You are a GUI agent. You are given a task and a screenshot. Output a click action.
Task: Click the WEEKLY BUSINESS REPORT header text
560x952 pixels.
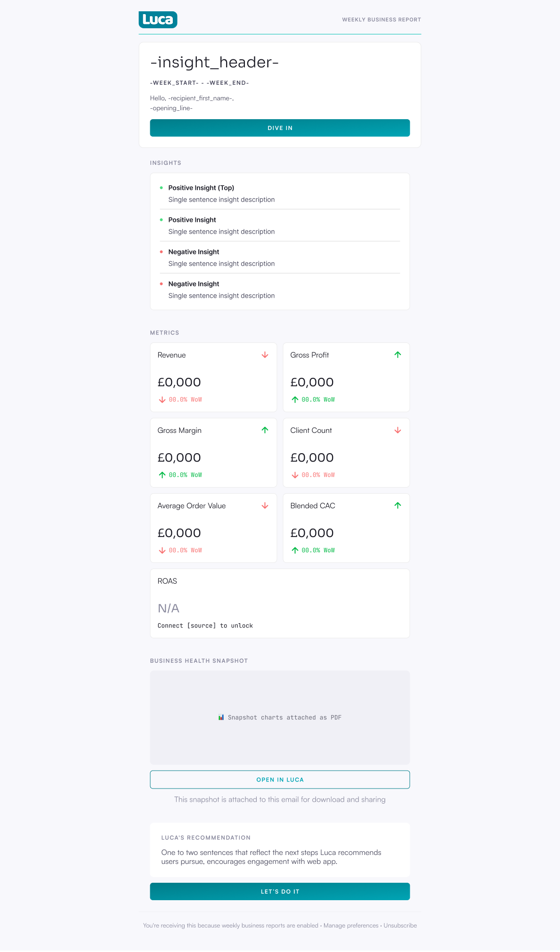click(x=381, y=20)
